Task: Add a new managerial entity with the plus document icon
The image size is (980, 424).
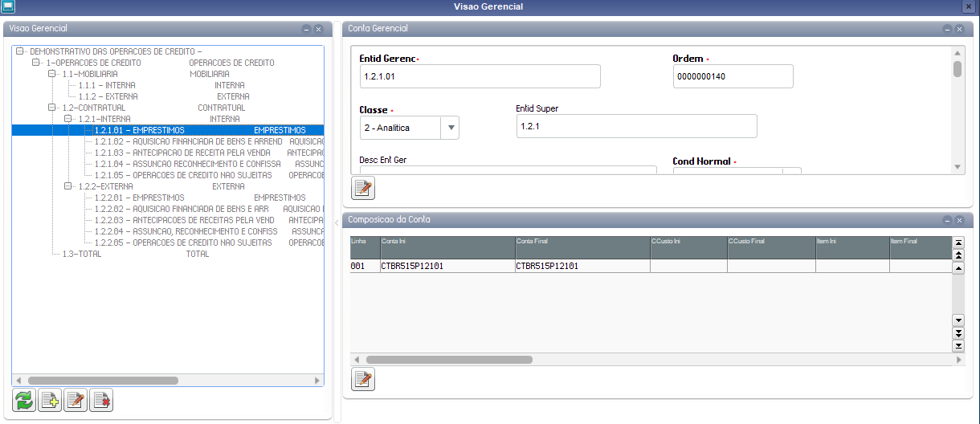Action: (50, 400)
